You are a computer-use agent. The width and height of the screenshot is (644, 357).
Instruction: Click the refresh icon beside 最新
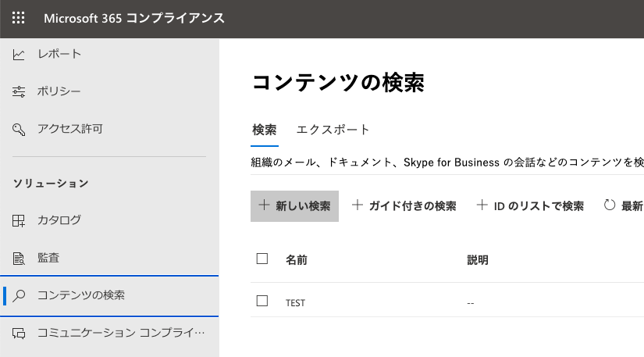[610, 205]
